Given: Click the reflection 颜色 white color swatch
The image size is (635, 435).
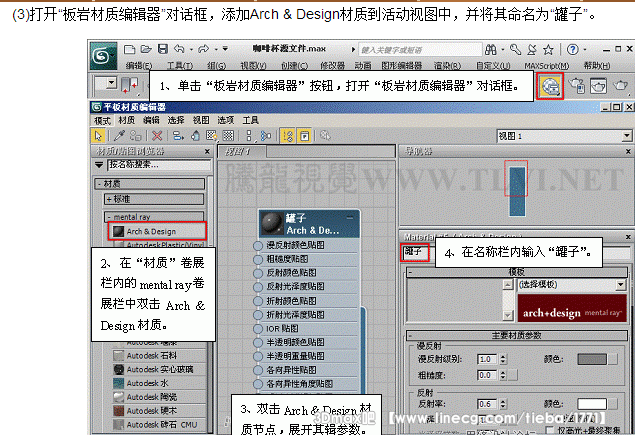Looking at the screenshot, I should click(x=592, y=404).
